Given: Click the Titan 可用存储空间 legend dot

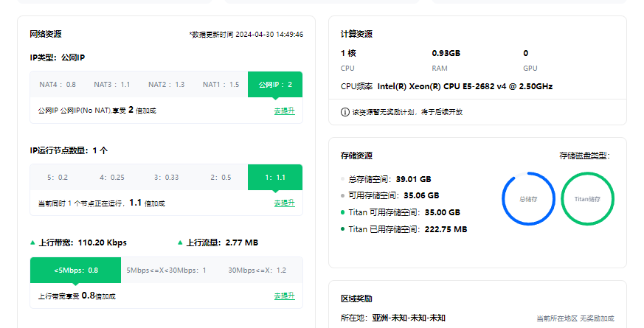Looking at the screenshot, I should (x=342, y=212).
